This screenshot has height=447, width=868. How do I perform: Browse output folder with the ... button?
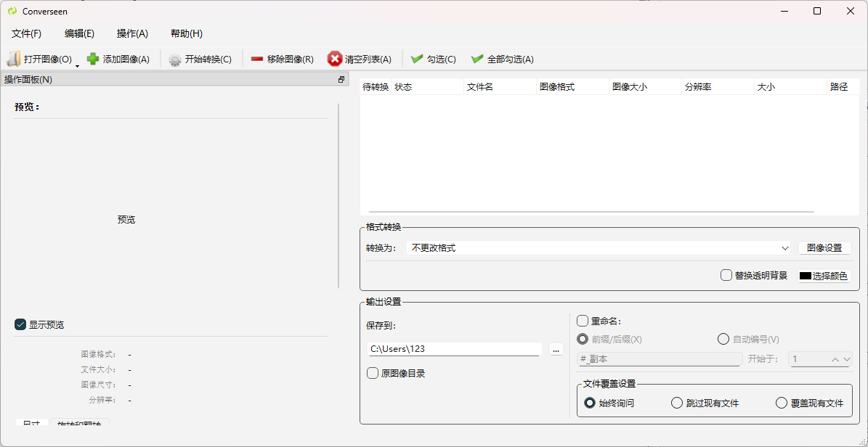point(556,349)
